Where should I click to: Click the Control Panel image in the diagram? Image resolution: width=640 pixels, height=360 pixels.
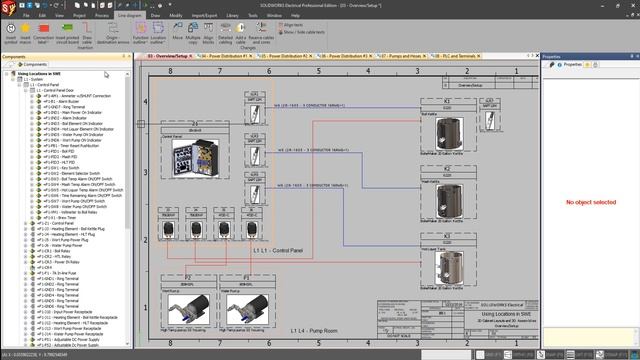tap(195, 158)
